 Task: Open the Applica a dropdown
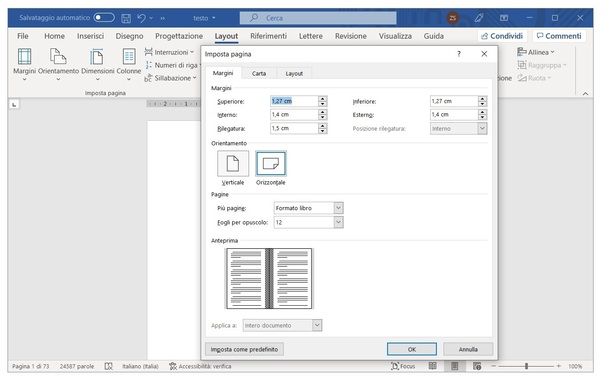pyautogui.click(x=317, y=325)
